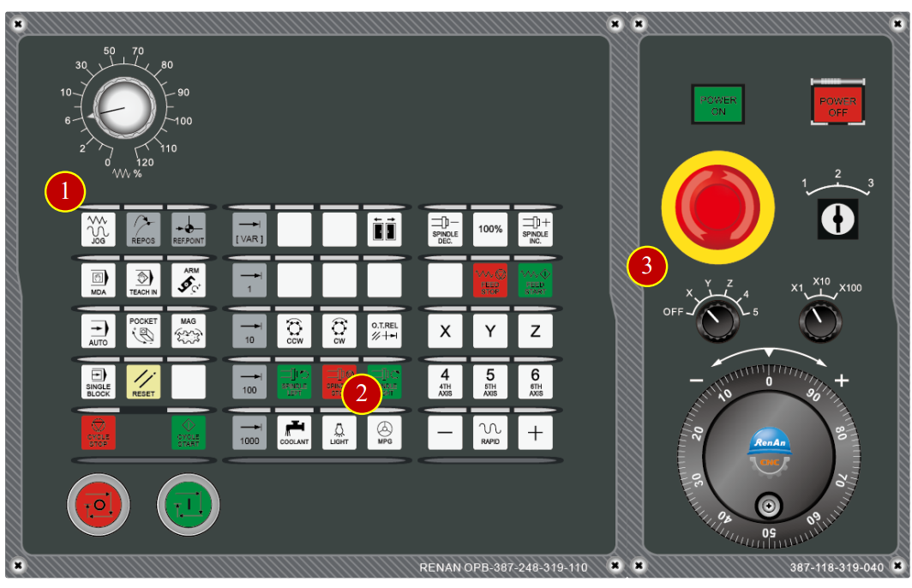Toggle SINGLE BLOCK mode
This screenshot has width=912, height=588.
coord(99,381)
